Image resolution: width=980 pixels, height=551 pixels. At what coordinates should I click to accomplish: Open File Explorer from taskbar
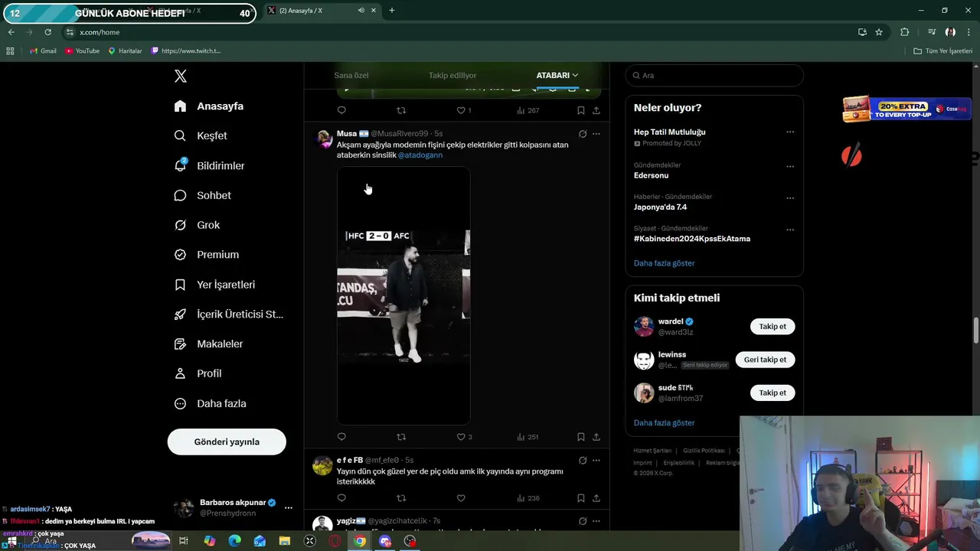coord(285,541)
